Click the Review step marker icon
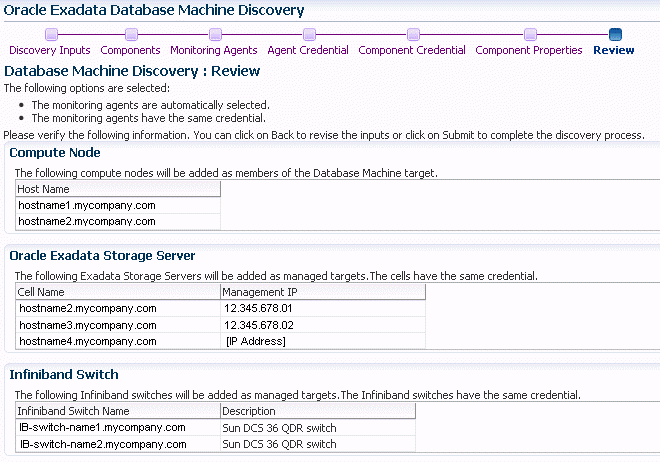Image resolution: width=660 pixels, height=462 pixels. pyautogui.click(x=615, y=35)
